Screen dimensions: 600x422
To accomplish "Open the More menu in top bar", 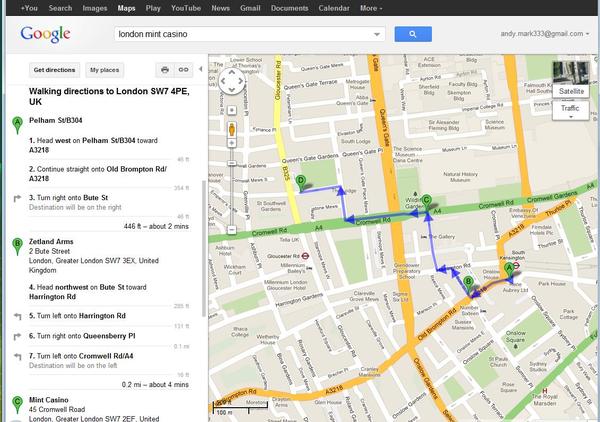I will tap(371, 8).
